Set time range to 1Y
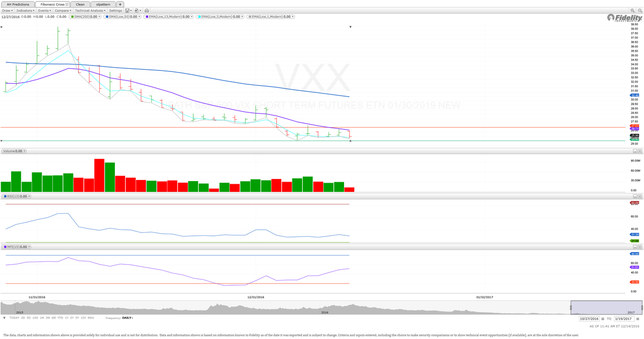This screenshot has width=644, height=339. click(67, 318)
